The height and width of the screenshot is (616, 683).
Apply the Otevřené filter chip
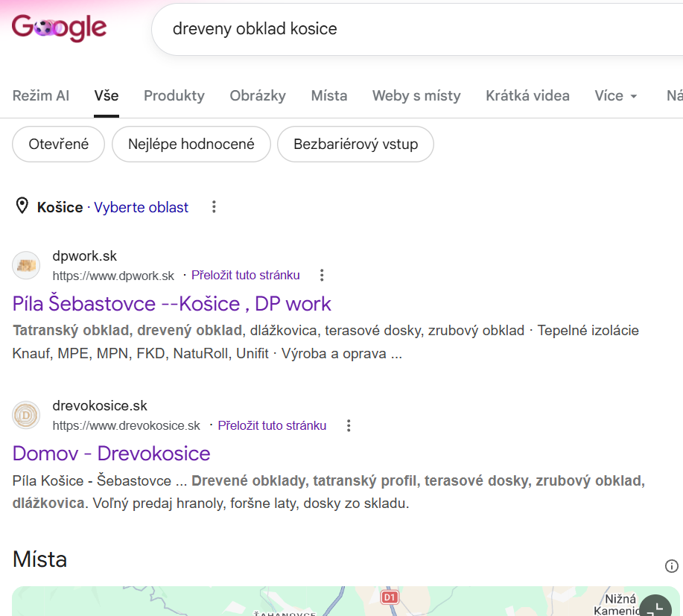(58, 145)
